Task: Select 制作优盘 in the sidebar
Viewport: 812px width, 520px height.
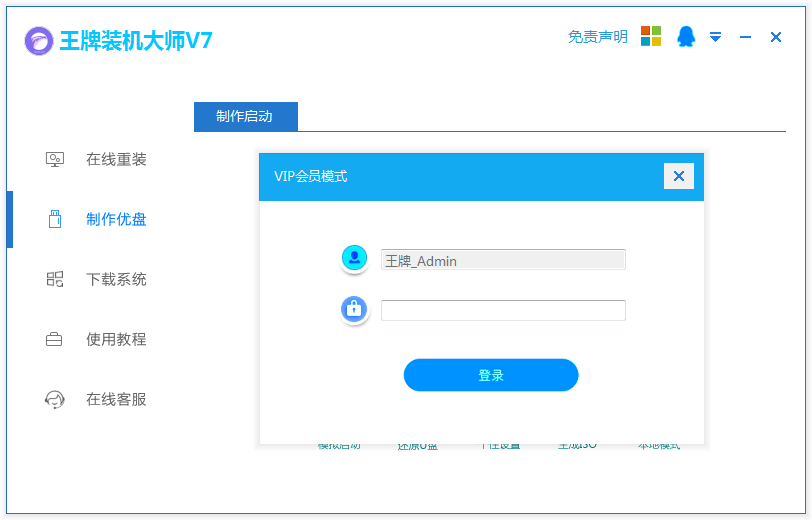Action: click(x=116, y=220)
